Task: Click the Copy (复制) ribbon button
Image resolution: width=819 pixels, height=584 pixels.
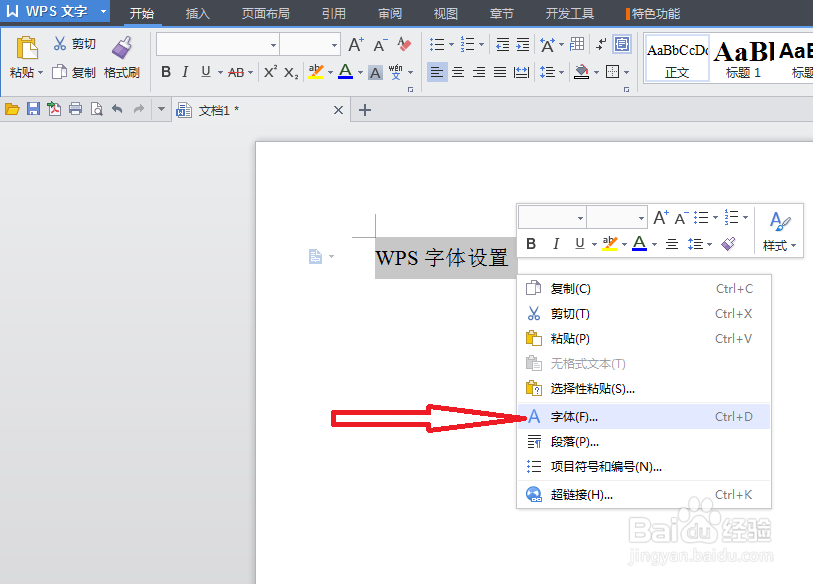Action: click(74, 72)
